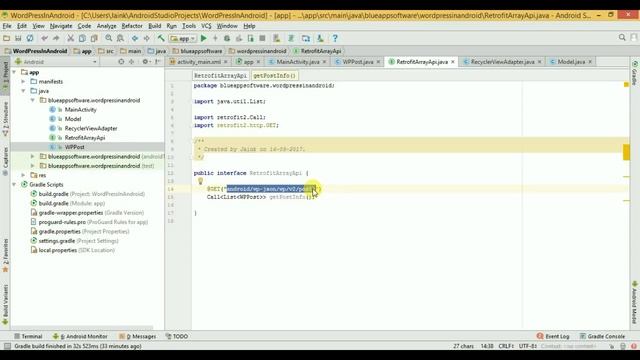The image size is (640, 360).
Task: Click the Replace toolbar icon
Action: pyautogui.click(x=120, y=38)
